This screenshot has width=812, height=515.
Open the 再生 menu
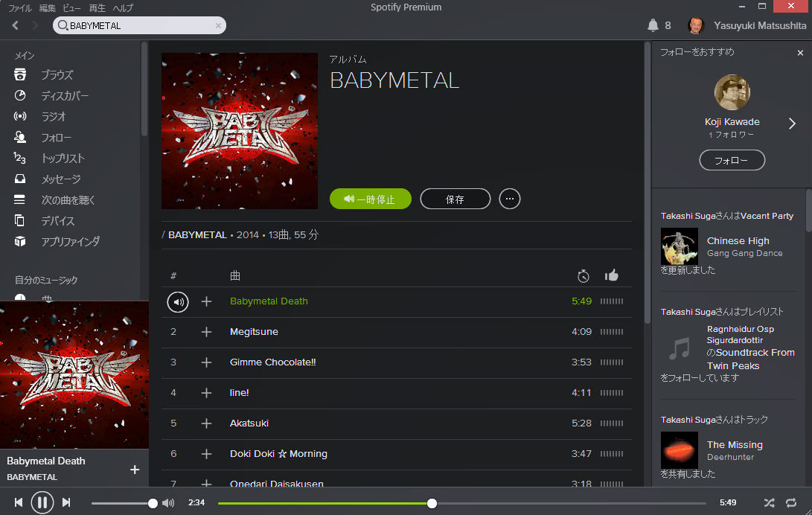click(97, 7)
